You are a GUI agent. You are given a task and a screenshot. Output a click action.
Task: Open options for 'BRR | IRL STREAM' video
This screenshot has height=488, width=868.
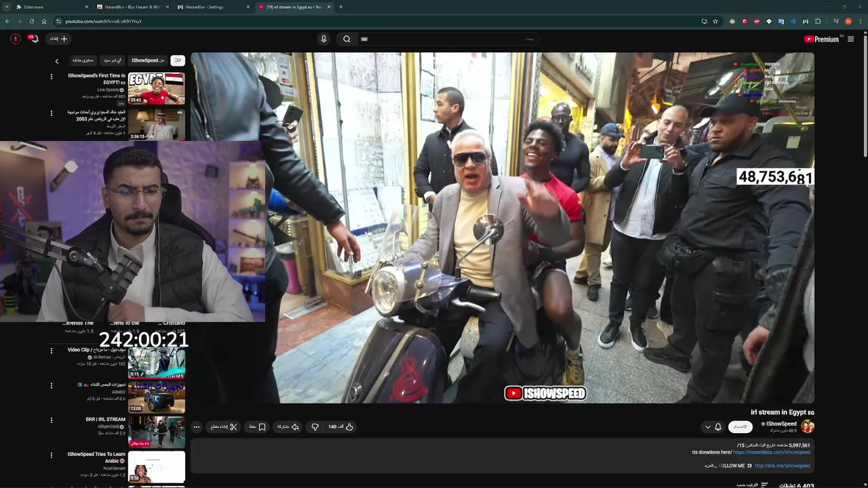[52, 420]
